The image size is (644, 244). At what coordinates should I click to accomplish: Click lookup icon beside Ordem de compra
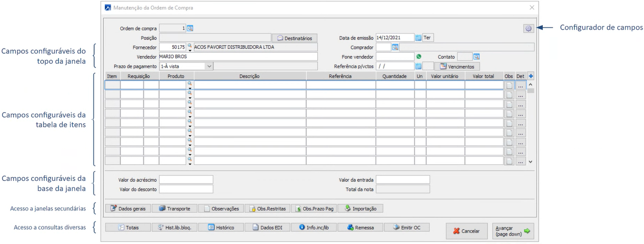click(x=190, y=29)
